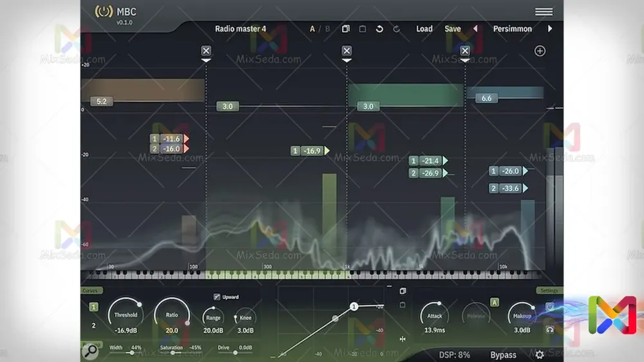Open the hamburger menu at top right
Viewport: 644px width, 362px height.
pyautogui.click(x=544, y=12)
